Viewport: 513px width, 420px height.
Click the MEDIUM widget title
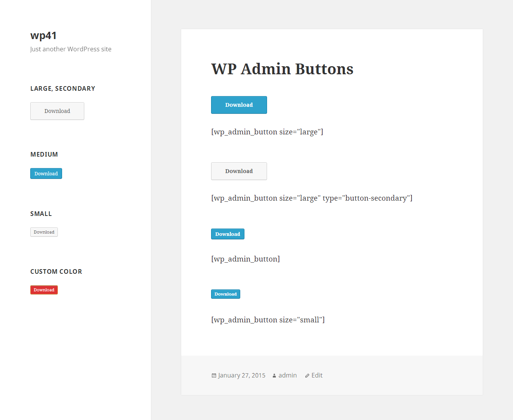[x=44, y=154]
